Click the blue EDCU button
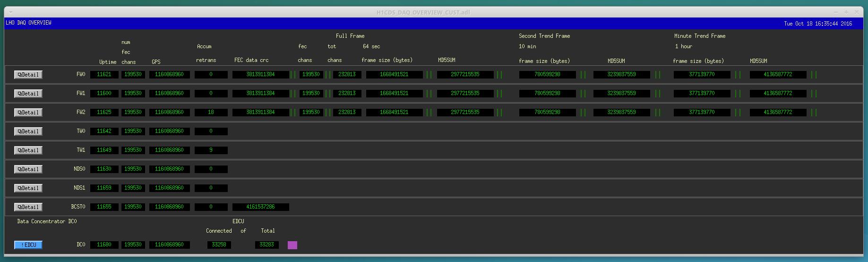 click(28, 245)
